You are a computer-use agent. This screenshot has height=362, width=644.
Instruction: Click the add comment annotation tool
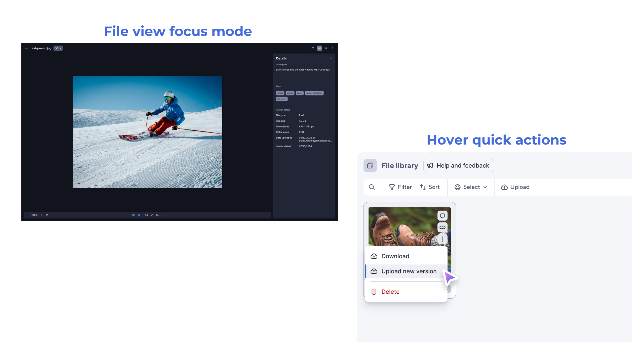coord(146,215)
